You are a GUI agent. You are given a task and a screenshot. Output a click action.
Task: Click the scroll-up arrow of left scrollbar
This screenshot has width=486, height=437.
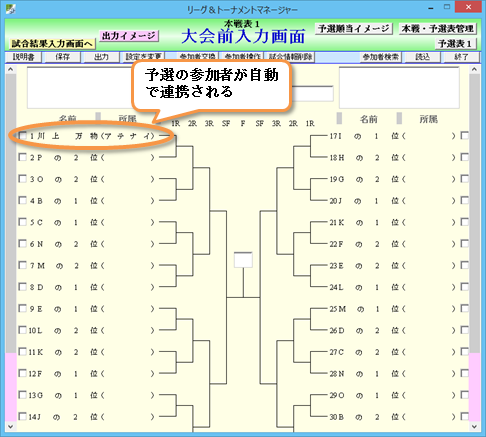(11, 69)
